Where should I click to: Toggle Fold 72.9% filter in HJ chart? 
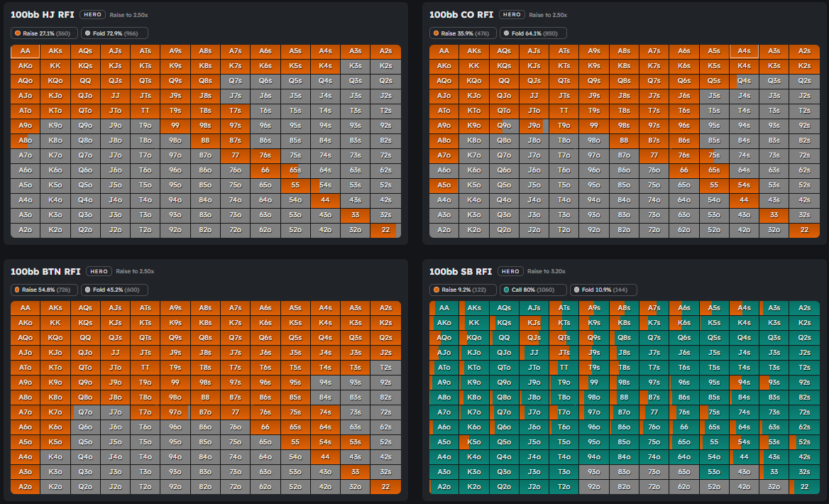114,33
